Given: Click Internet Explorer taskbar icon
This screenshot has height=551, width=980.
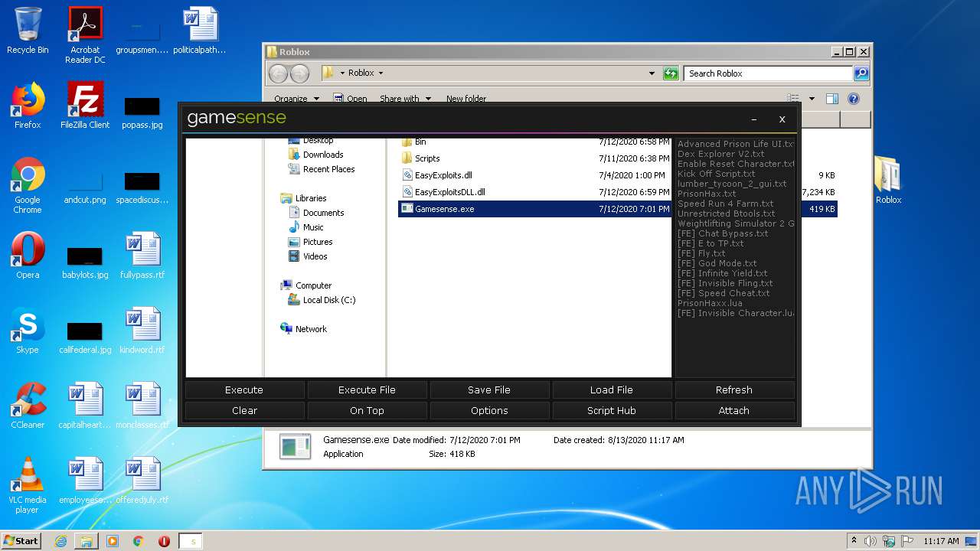Looking at the screenshot, I should pyautogui.click(x=60, y=541).
